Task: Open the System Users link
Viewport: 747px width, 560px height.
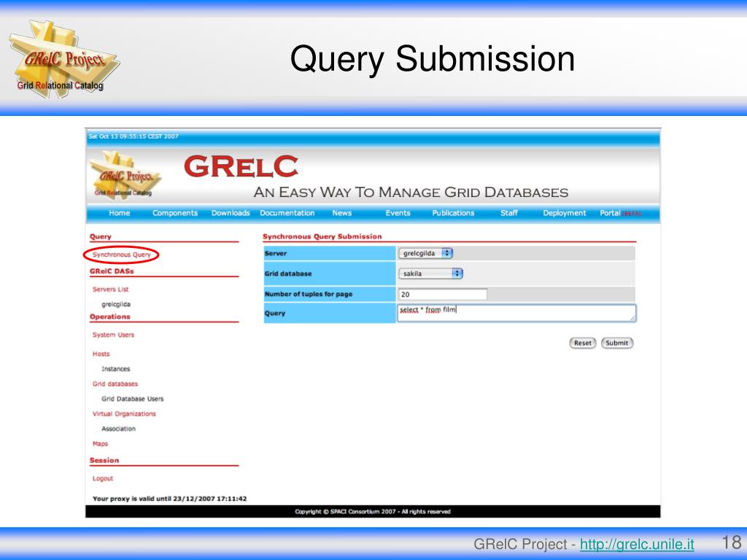Action: [113, 335]
